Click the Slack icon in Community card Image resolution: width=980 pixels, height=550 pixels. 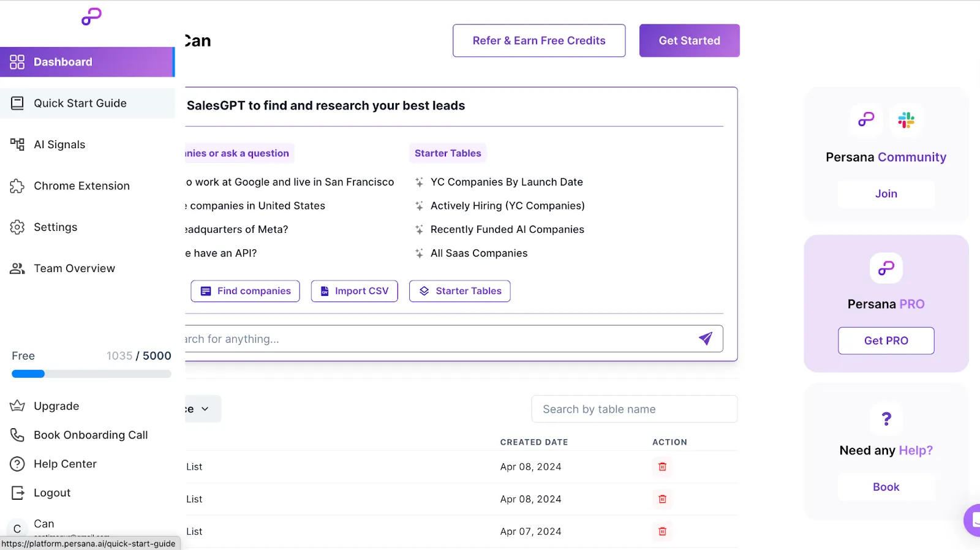coord(906,120)
